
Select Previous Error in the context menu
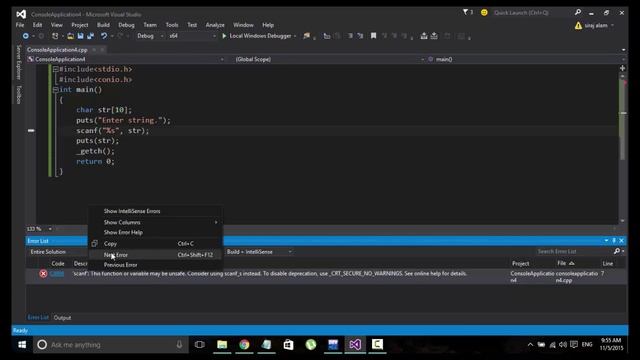click(x=156, y=265)
